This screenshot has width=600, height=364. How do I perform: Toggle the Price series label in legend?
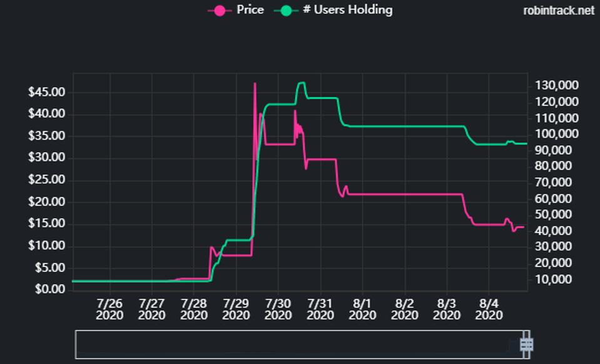[x=250, y=10]
